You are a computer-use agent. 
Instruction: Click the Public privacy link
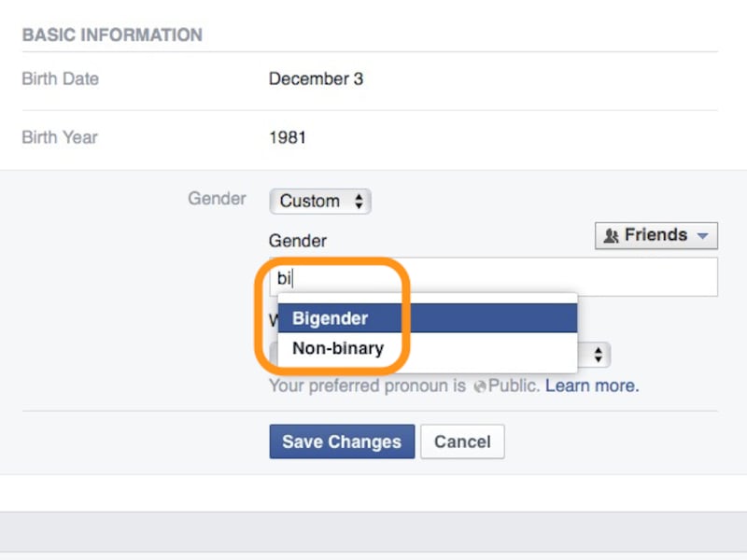[x=512, y=385]
